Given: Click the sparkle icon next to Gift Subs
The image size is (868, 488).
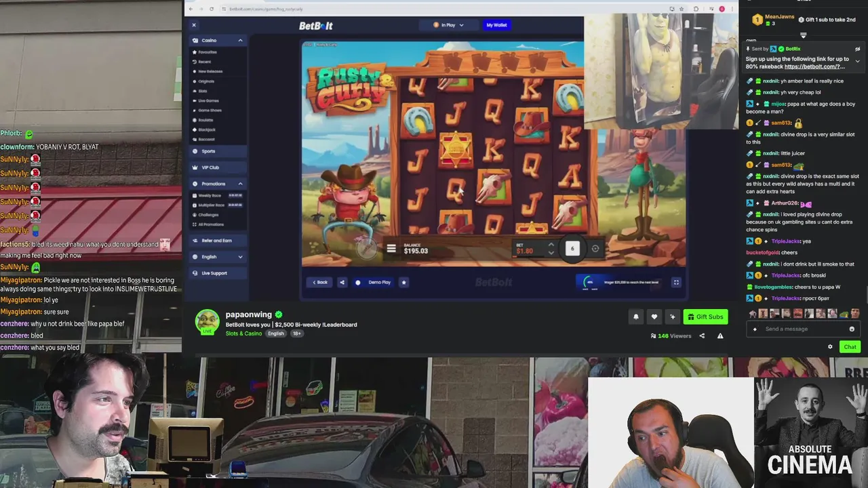Looking at the screenshot, I should [673, 317].
